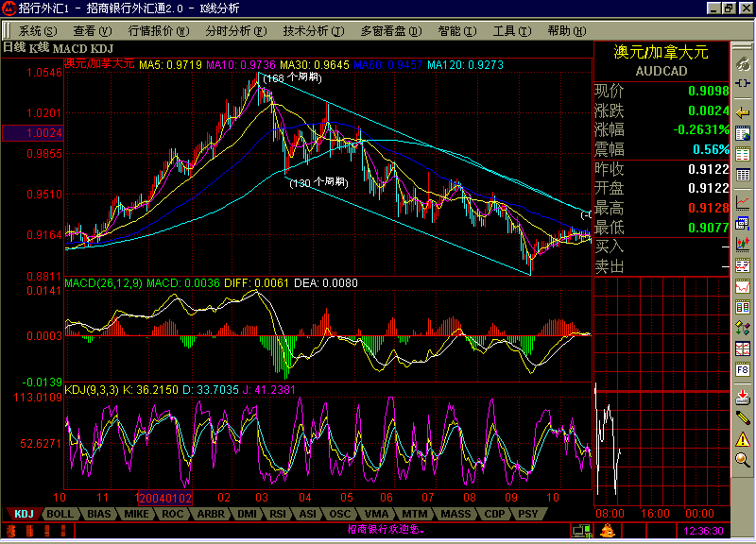This screenshot has height=544, width=756.
Task: Click the F8 icon in right toolbar
Action: click(743, 370)
